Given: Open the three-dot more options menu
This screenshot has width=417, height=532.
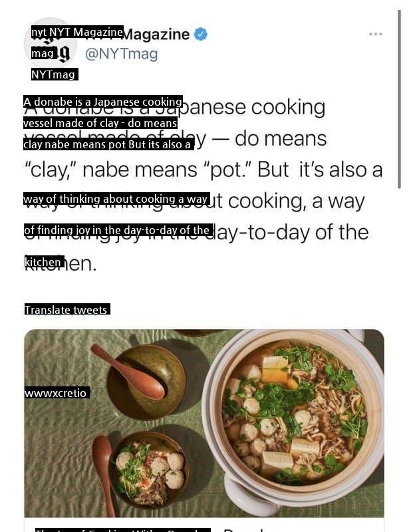Looking at the screenshot, I should coord(376,34).
